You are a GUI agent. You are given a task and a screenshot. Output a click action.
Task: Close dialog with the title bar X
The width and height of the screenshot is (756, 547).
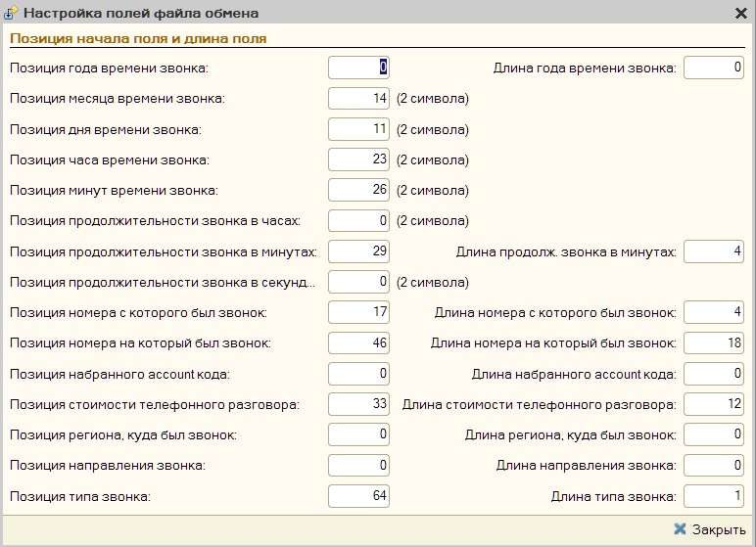pyautogui.click(x=741, y=13)
